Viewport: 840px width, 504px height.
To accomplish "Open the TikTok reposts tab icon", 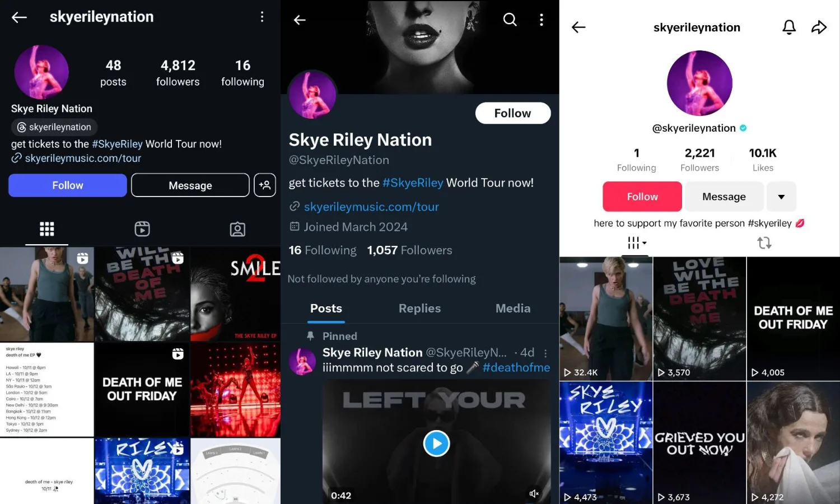I will click(x=764, y=243).
